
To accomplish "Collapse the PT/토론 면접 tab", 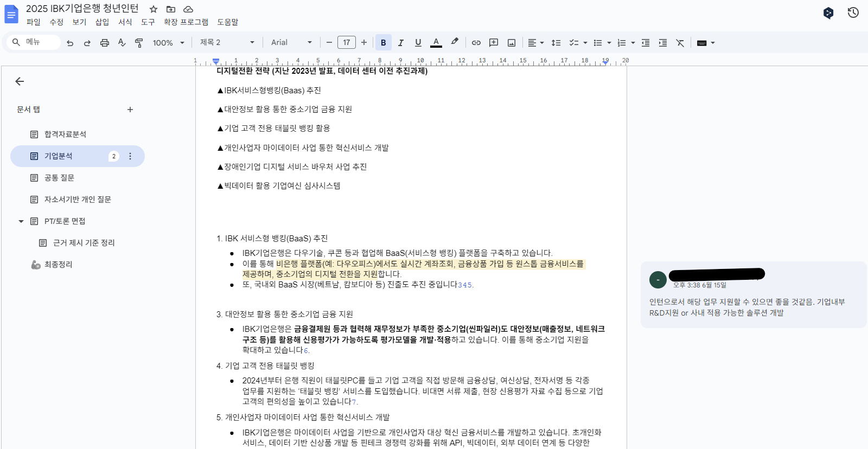I will click(x=21, y=221).
